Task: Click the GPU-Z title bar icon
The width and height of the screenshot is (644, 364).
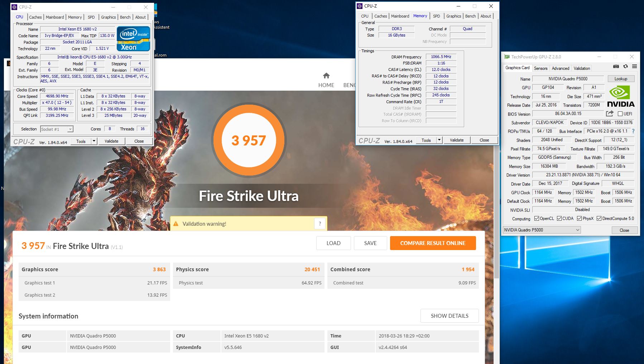Action: pos(507,57)
